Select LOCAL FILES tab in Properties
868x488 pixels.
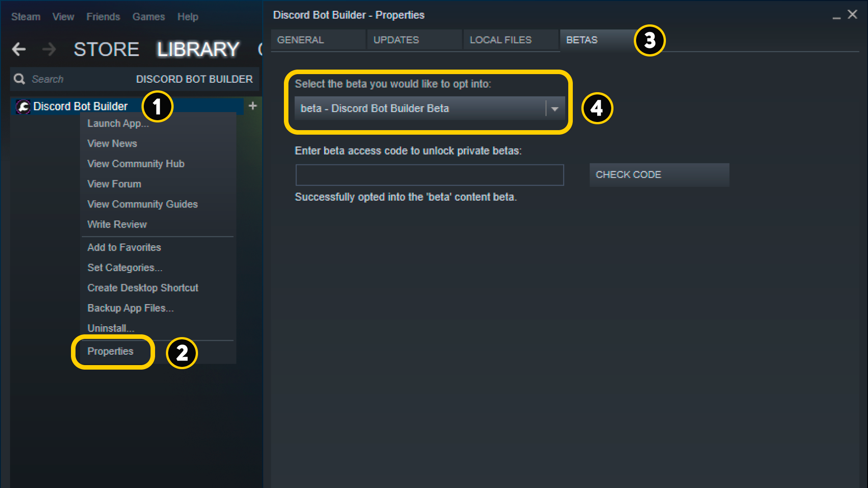click(x=500, y=40)
